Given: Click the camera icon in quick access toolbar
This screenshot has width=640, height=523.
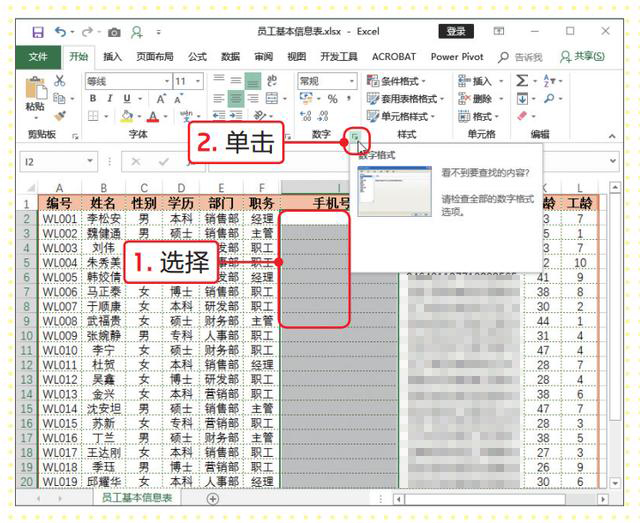Looking at the screenshot, I should [x=113, y=32].
